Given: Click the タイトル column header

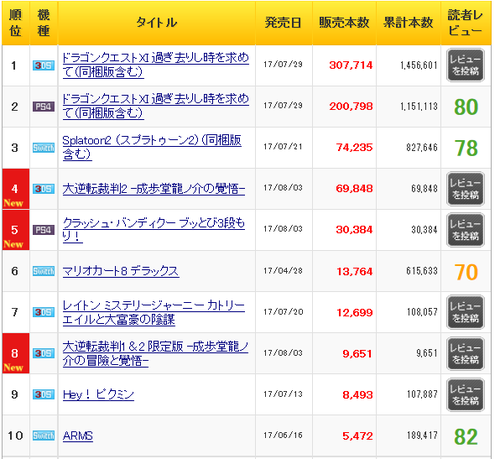Looking at the screenshot, I should coord(156,23).
